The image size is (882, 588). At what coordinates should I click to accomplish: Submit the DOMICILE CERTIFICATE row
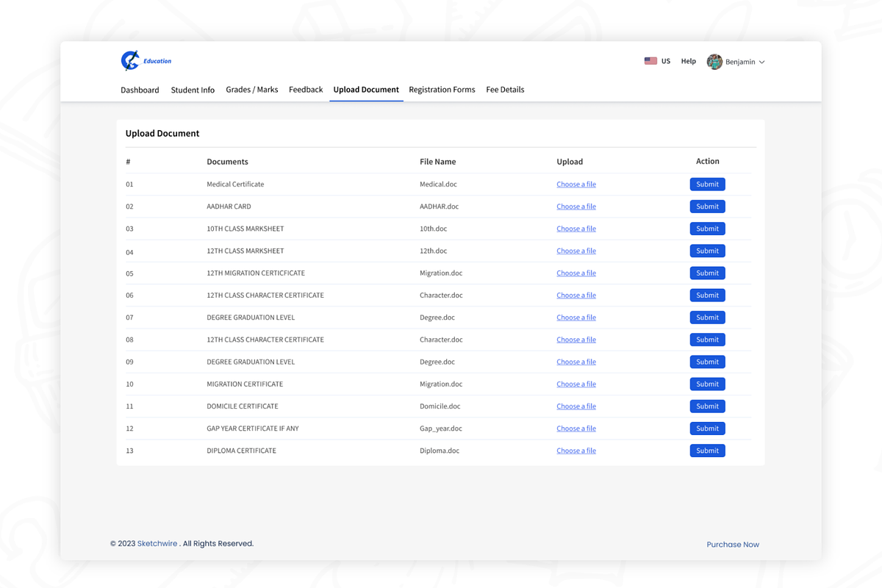707,406
